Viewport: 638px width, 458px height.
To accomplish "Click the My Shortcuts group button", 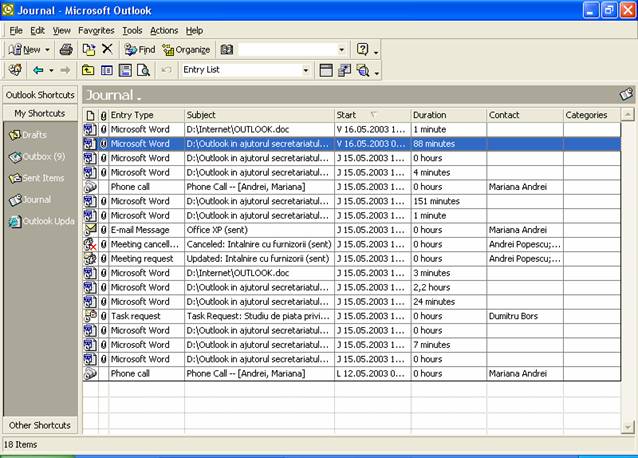I will click(40, 113).
